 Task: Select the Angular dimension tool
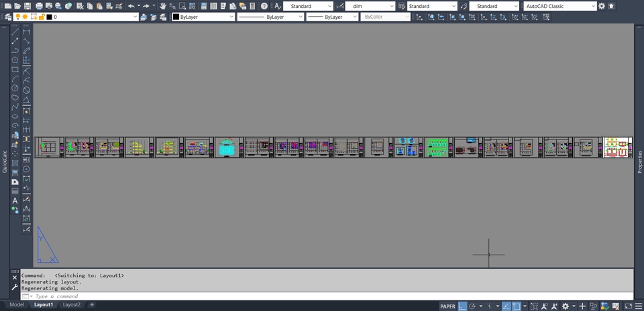coord(26,100)
